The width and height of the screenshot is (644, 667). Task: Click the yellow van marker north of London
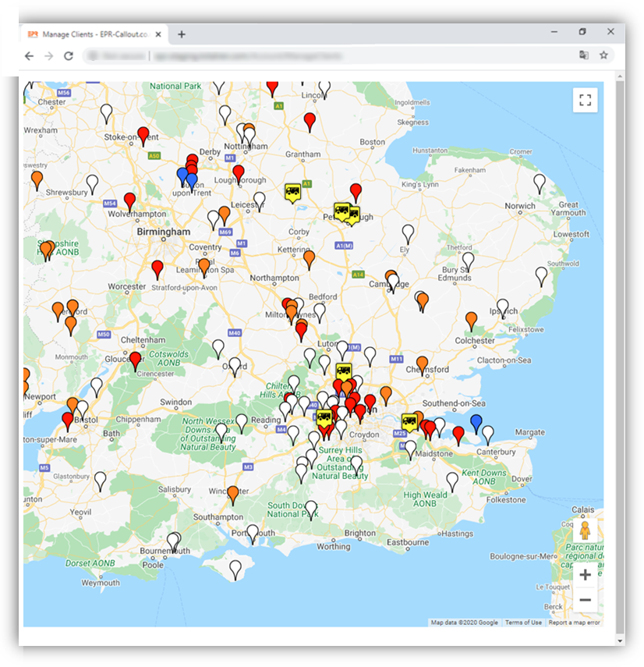coord(344,372)
